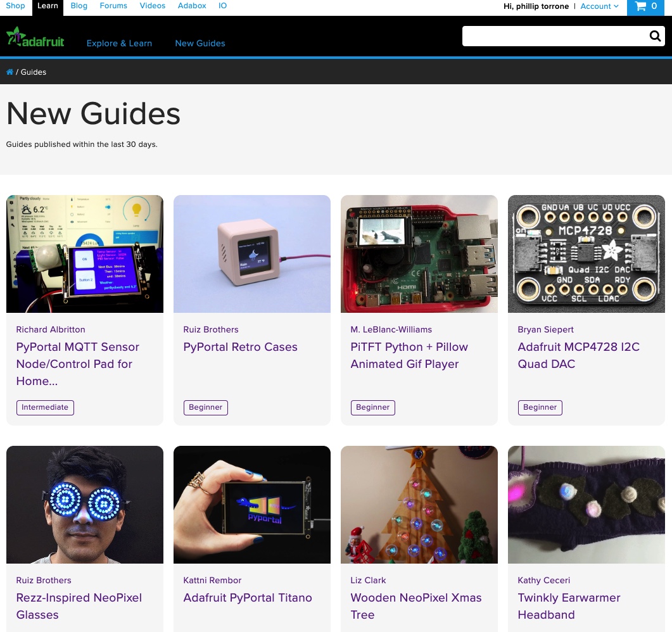Open PyPortal Retro Cases thumbnail image
The image size is (672, 632).
[252, 254]
